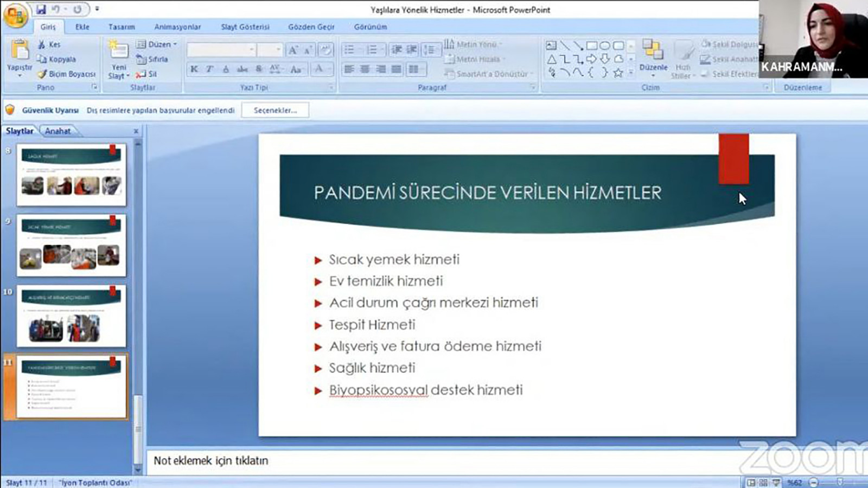Click the zoom out minus button
The height and width of the screenshot is (488, 868).
click(813, 483)
